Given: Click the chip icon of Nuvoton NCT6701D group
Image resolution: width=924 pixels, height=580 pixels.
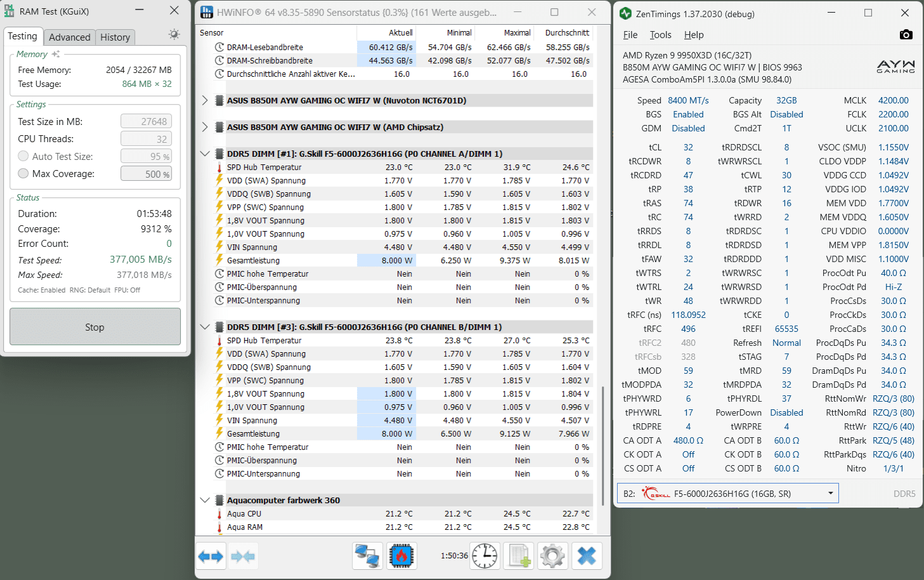Looking at the screenshot, I should 219,100.
